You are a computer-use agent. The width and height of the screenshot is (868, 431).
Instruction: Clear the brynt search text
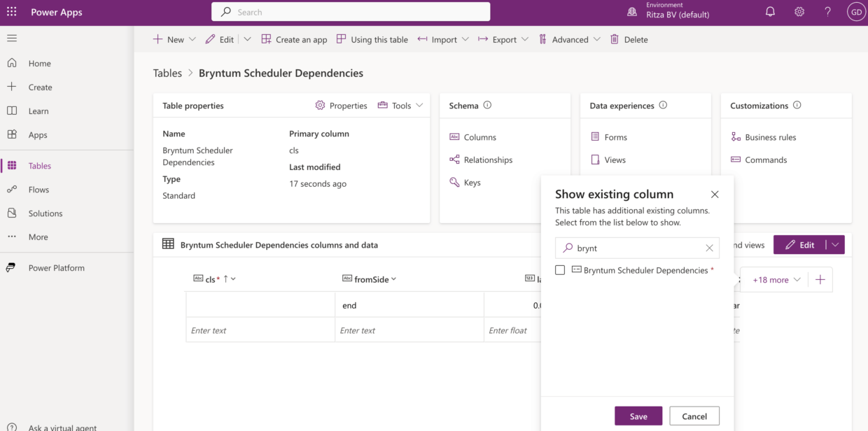[x=709, y=248]
